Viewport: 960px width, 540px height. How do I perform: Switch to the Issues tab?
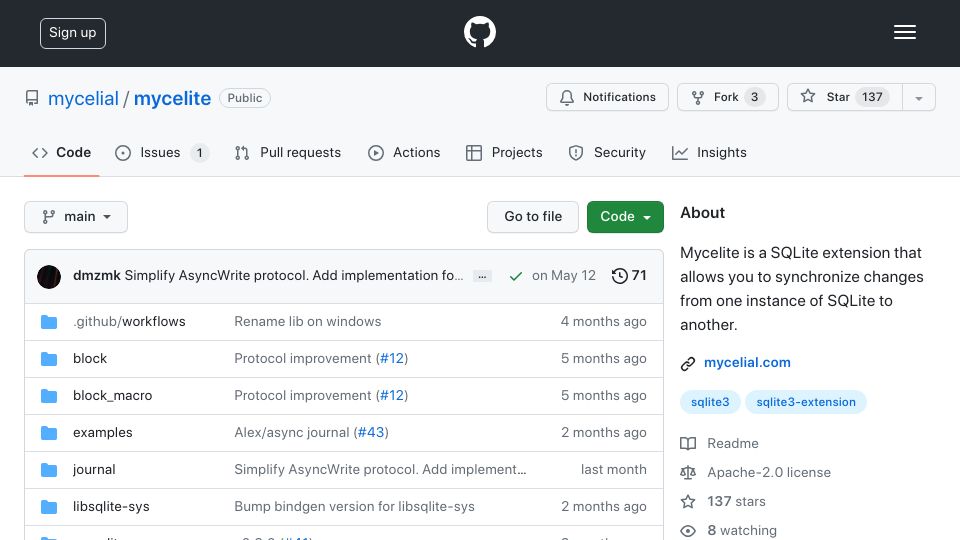pyautogui.click(x=162, y=152)
